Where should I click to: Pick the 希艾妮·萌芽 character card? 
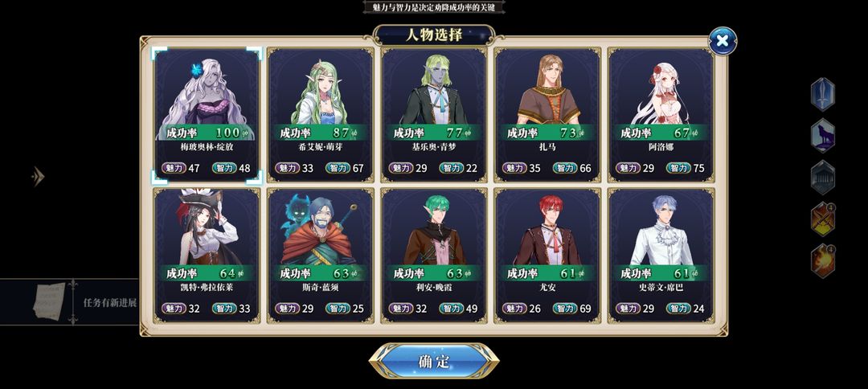point(320,115)
